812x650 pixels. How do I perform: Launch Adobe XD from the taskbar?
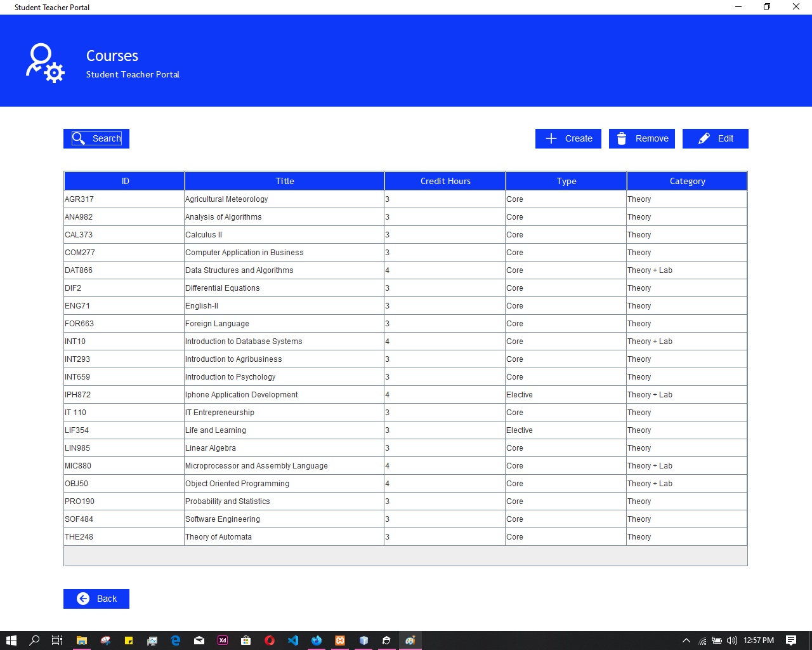pyautogui.click(x=223, y=640)
